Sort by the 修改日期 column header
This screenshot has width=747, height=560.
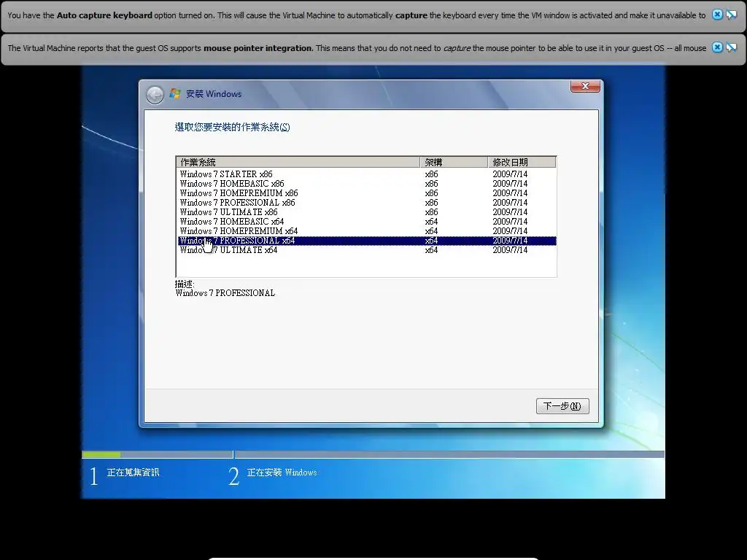522,162
